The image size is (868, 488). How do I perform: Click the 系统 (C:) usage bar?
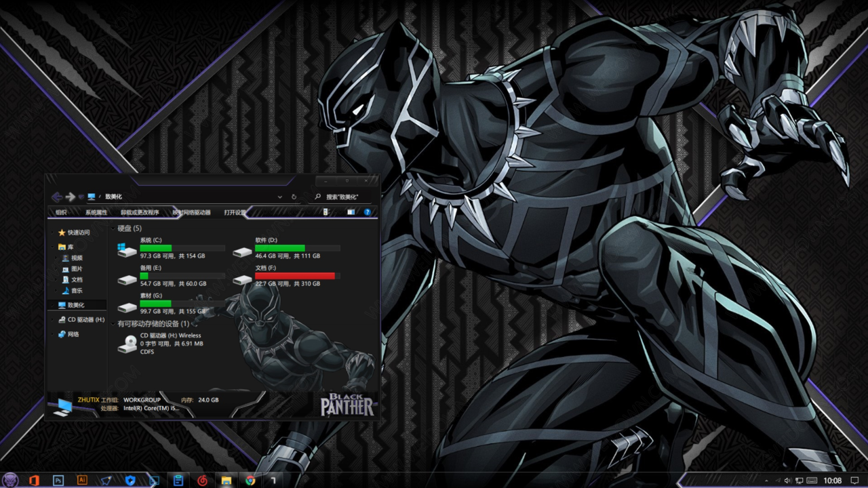pos(182,248)
